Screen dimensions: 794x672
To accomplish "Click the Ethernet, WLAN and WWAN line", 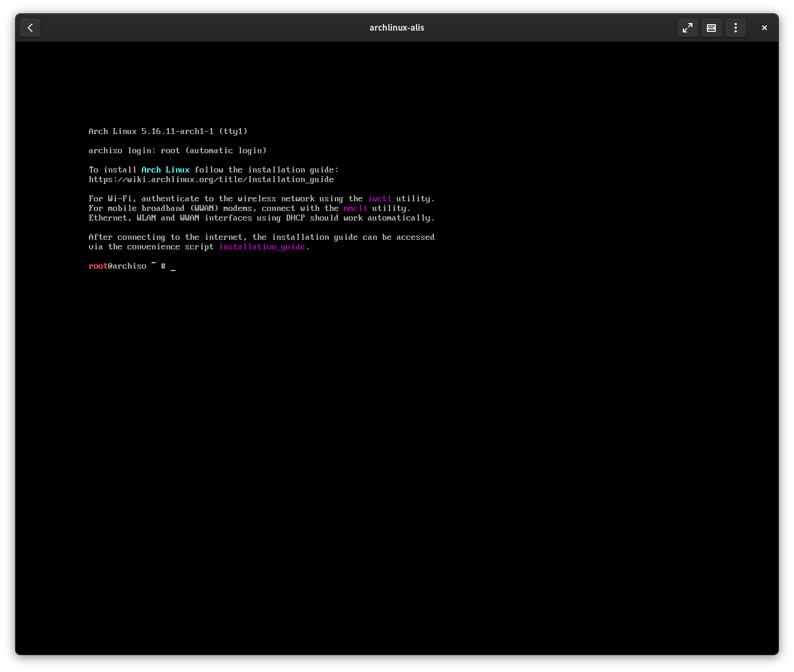I will pos(261,218).
